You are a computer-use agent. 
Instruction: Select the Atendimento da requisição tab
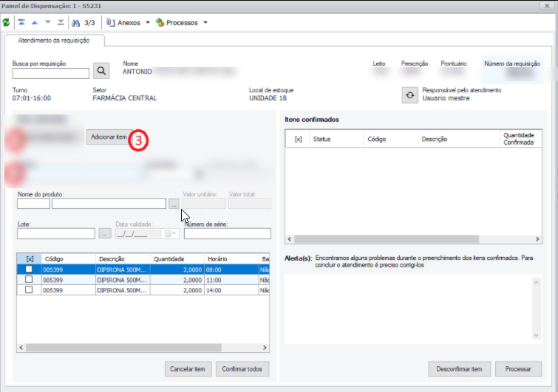(54, 41)
